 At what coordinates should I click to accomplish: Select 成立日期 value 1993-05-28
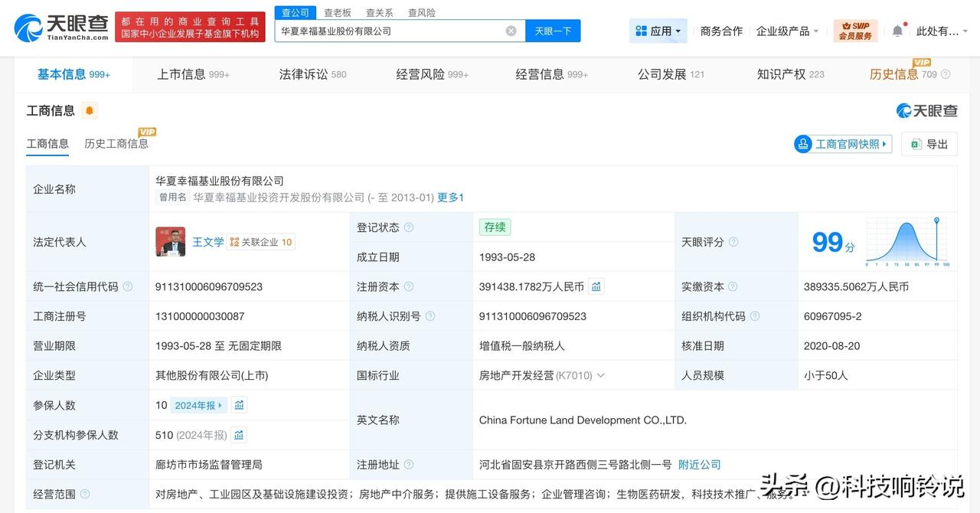(x=506, y=257)
